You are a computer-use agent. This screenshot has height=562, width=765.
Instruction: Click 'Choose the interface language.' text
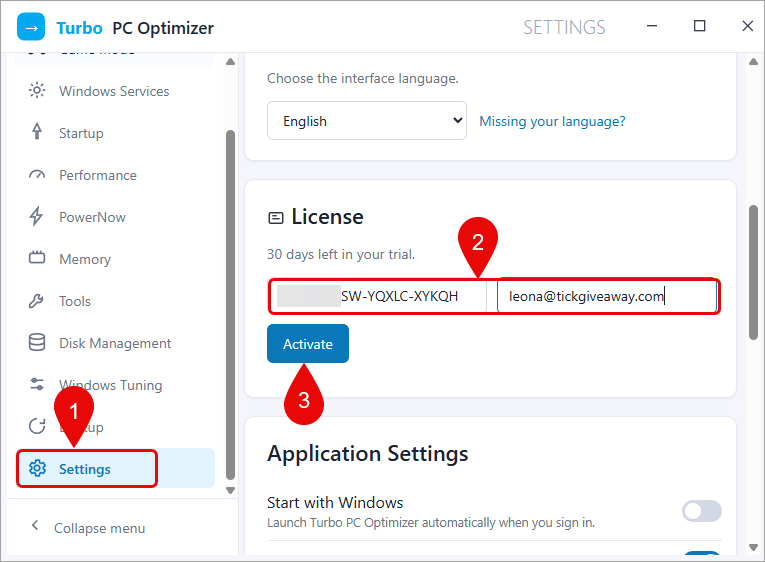[363, 79]
